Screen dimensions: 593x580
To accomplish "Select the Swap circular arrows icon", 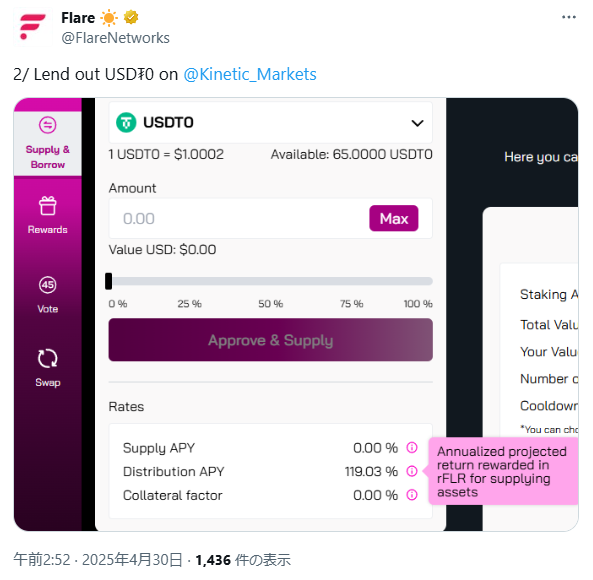I will [x=48, y=358].
